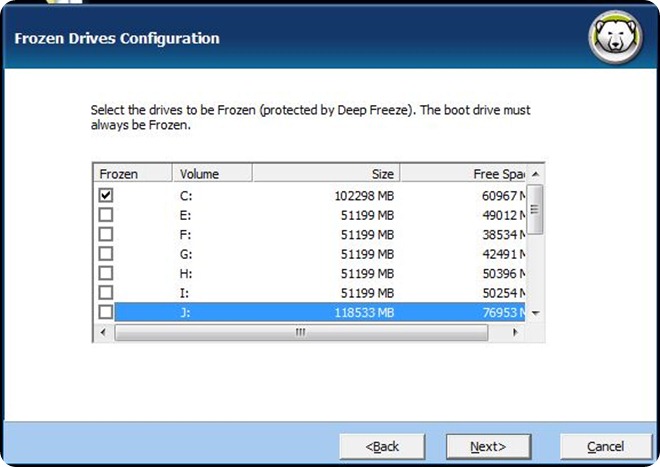This screenshot has height=467, width=660.
Task: Click the Volume column header
Action: click(212, 173)
